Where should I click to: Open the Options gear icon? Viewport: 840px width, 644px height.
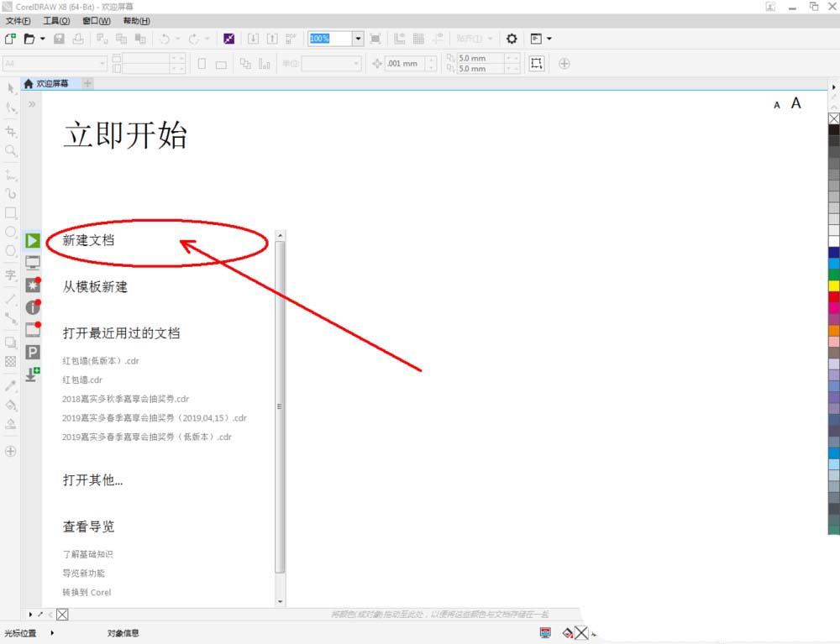click(x=512, y=39)
